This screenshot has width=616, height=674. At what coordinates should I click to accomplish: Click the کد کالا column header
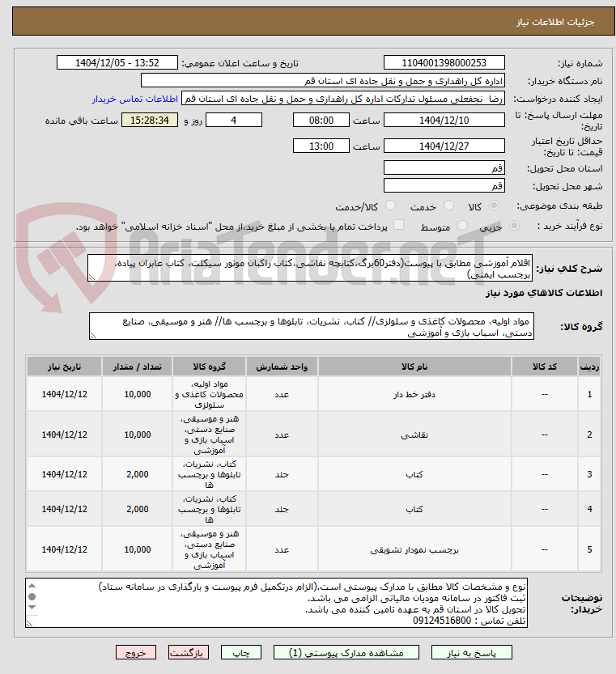pos(545,367)
